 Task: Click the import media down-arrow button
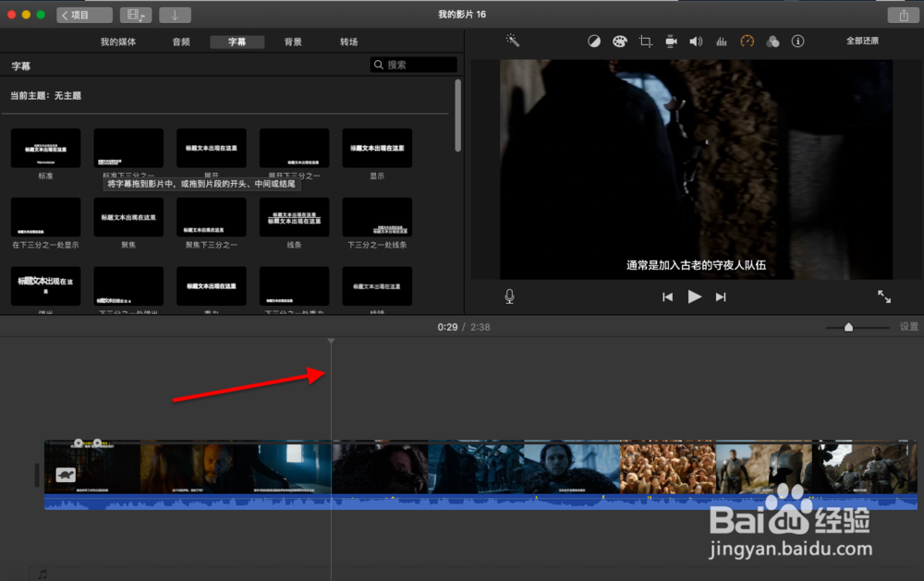pos(175,16)
